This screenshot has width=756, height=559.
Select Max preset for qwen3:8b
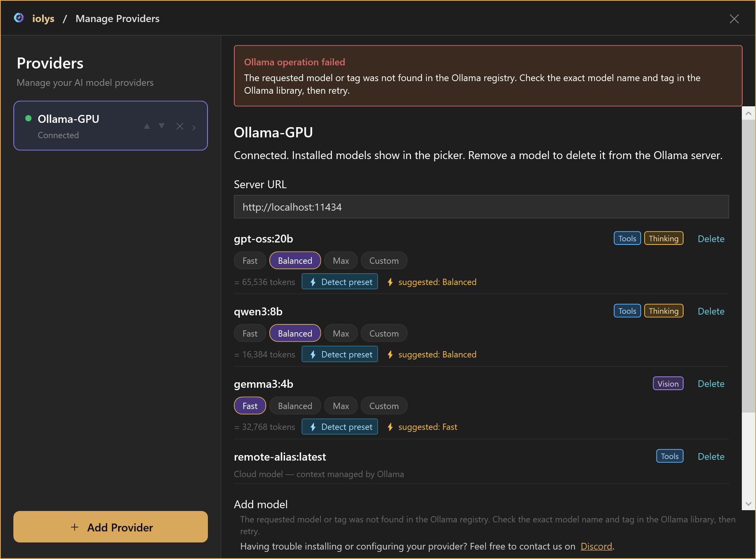coord(341,333)
